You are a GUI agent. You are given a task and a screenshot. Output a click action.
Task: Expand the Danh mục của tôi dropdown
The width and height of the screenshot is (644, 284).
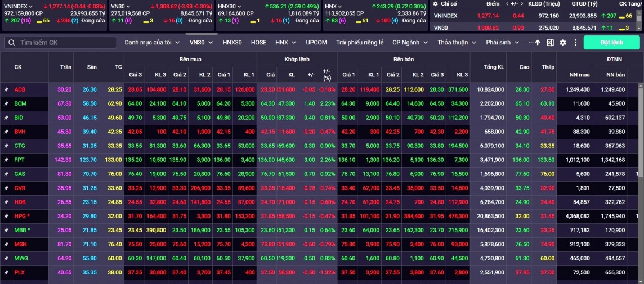pos(152,43)
